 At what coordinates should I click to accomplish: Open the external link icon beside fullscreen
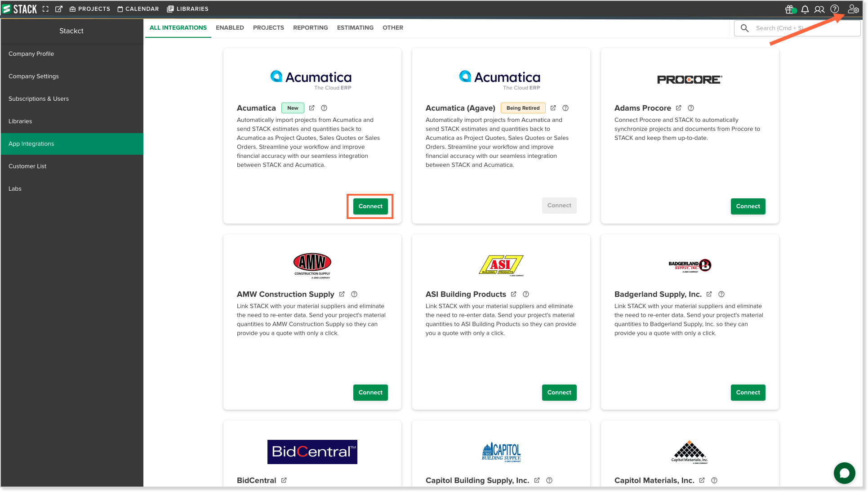point(59,9)
